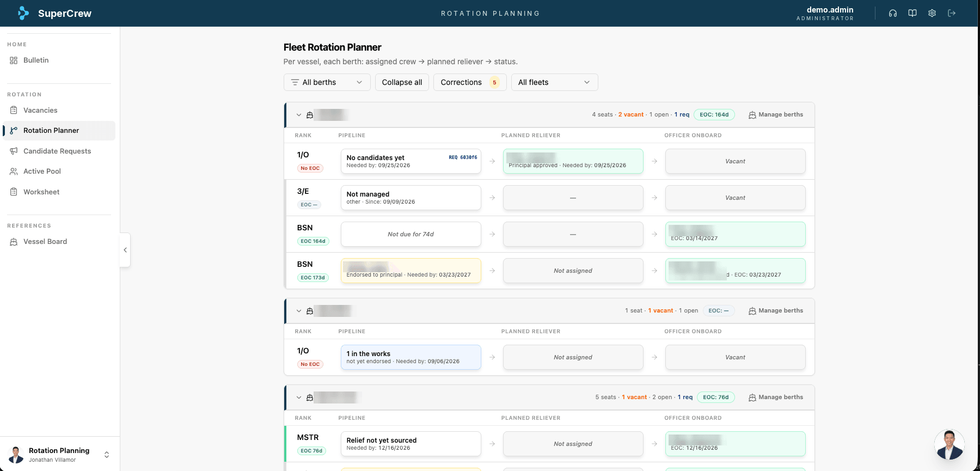This screenshot has width=980, height=471.
Task: Click the Worksheet sidebar icon
Action: pos(14,192)
